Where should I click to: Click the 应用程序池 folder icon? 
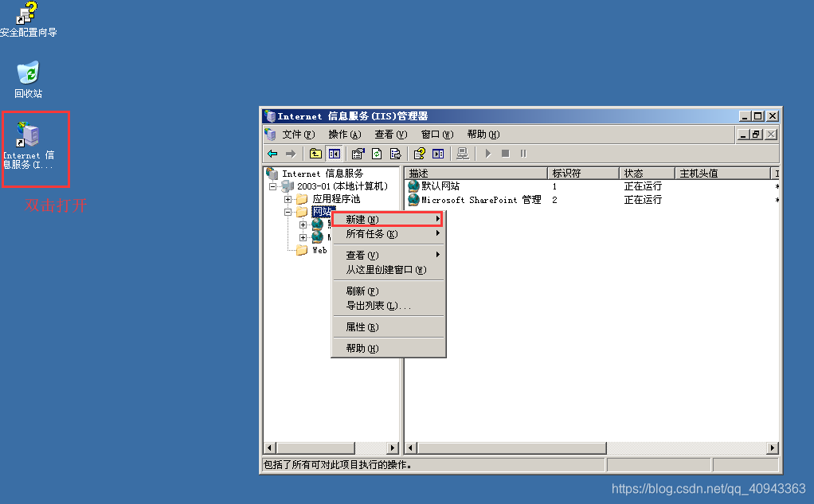(x=302, y=199)
